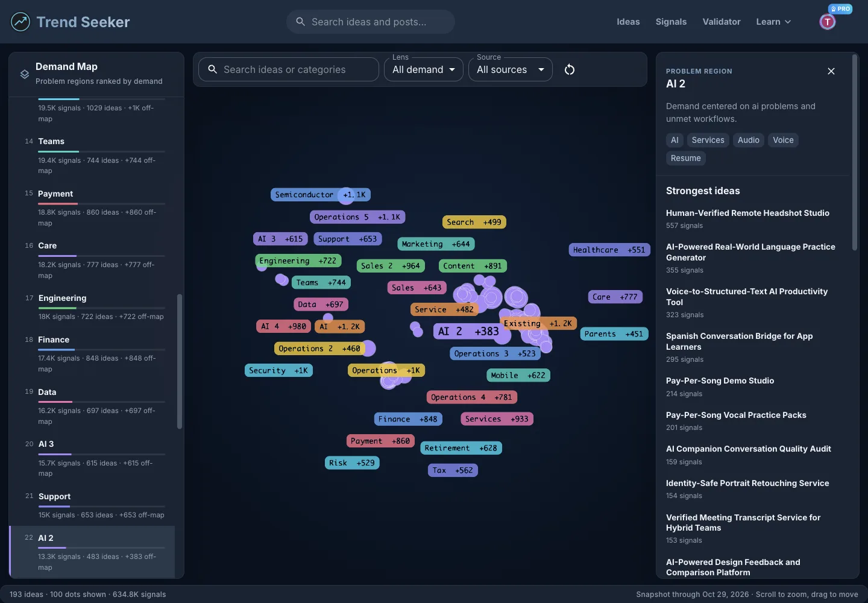The height and width of the screenshot is (603, 868).
Task: Click the AI 2 +383 map label
Action: pos(468,331)
